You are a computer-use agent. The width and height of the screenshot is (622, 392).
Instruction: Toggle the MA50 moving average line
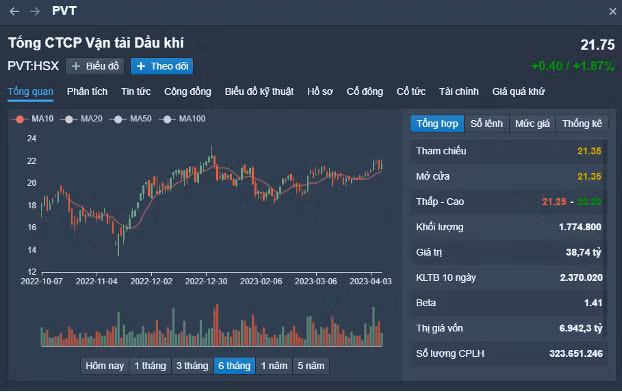point(132,119)
